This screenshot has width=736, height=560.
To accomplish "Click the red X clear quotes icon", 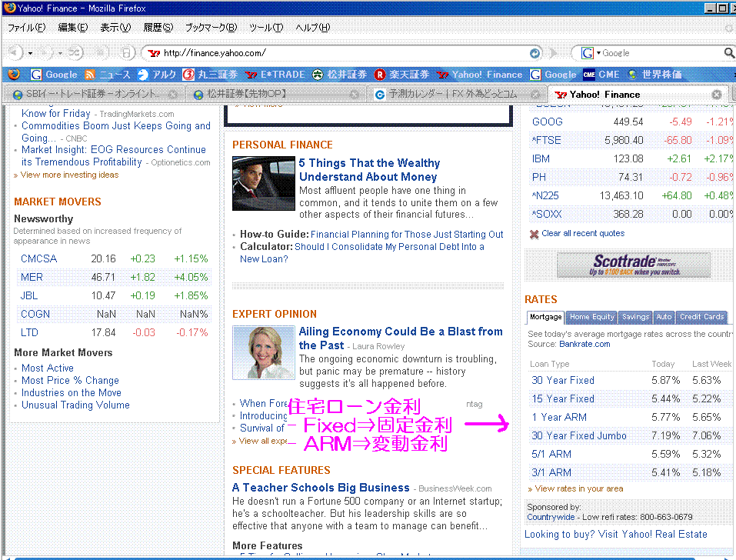I will [534, 234].
